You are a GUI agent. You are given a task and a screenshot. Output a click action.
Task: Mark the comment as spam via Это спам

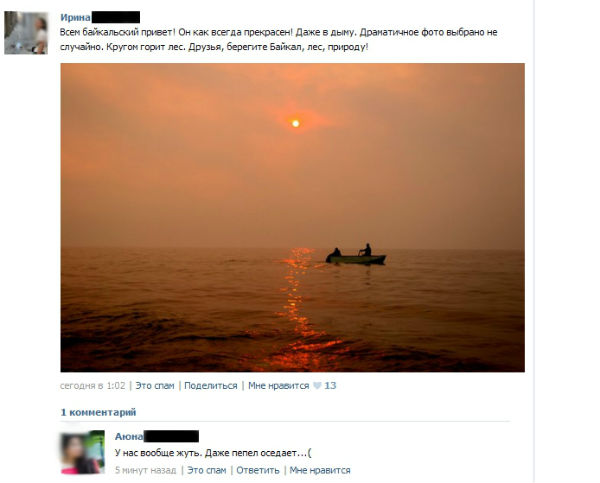point(207,470)
